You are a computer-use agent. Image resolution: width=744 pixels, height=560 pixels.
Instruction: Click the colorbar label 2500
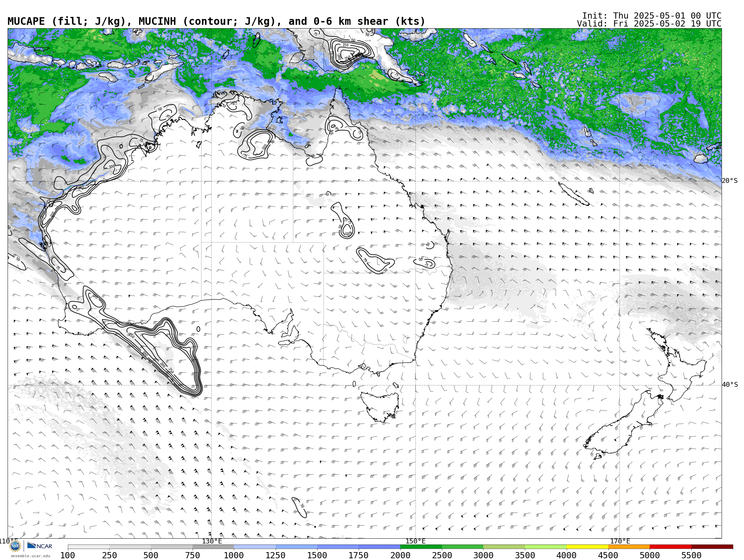click(x=442, y=555)
